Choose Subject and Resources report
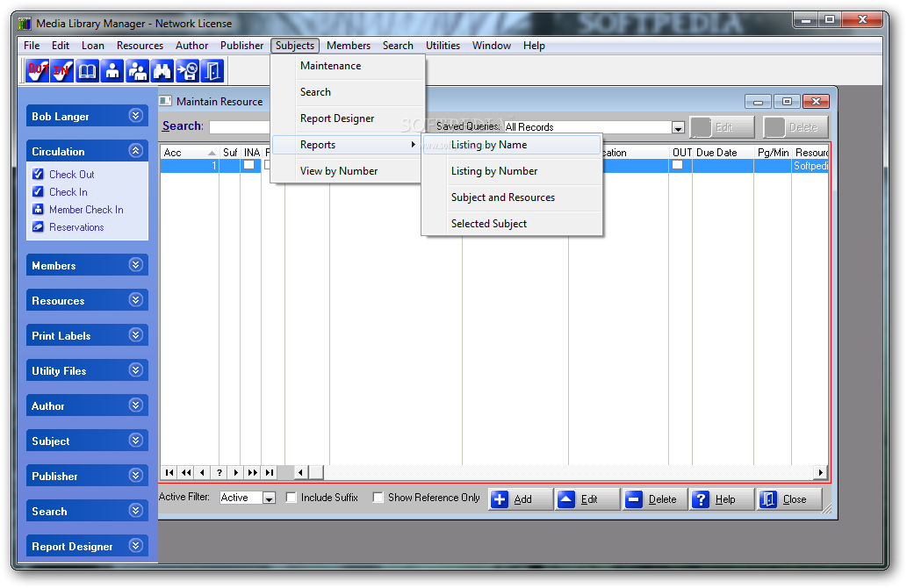The height and width of the screenshot is (588, 907). pyautogui.click(x=512, y=197)
